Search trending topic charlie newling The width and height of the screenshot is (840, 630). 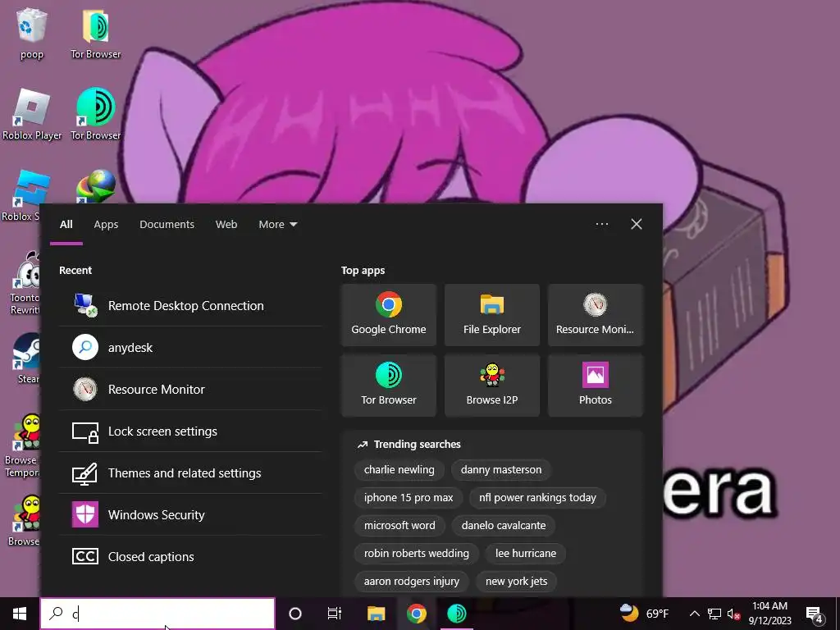pyautogui.click(x=399, y=470)
